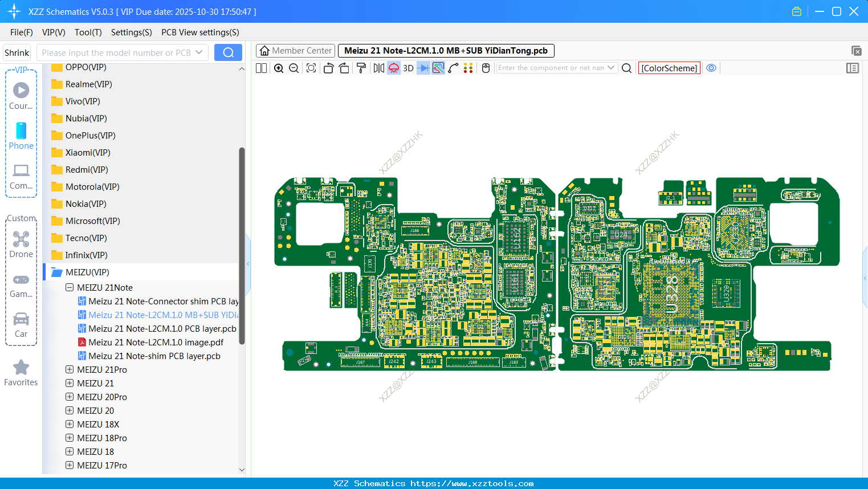Viewport: 868px width, 489px height.
Task: Expand the MEIZU 21Pro tree node
Action: coord(70,370)
